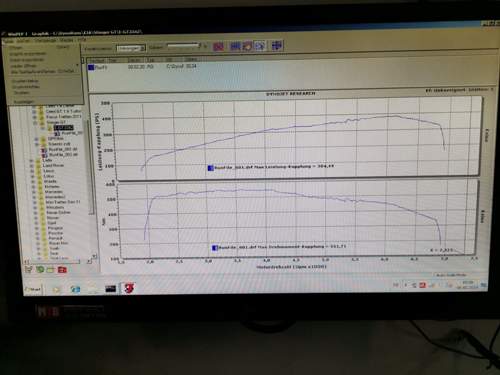Choose the Drucken entry in the open menu
Image resolution: width=500 pixels, height=375 pixels.
click(x=22, y=93)
